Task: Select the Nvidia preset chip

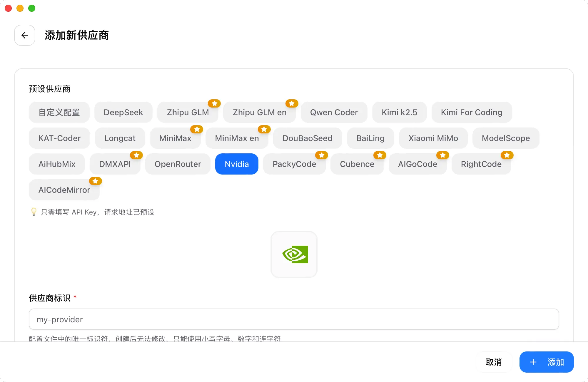Action: click(237, 164)
